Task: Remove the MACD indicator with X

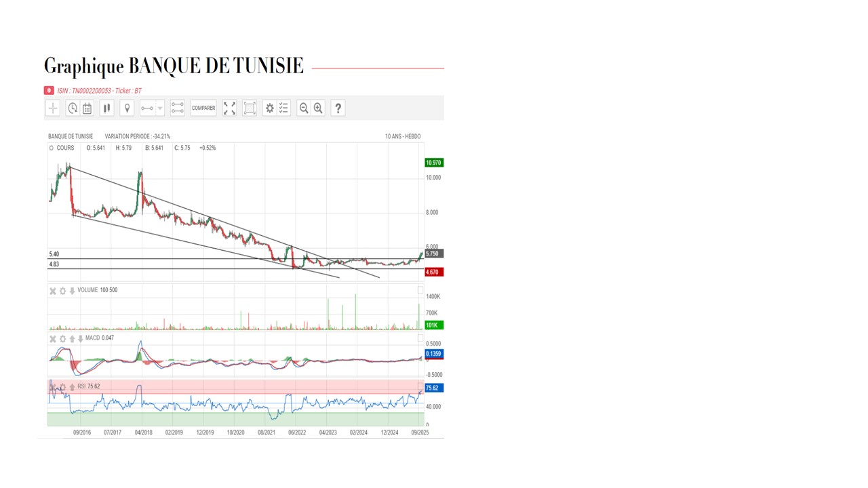Action: click(x=52, y=338)
